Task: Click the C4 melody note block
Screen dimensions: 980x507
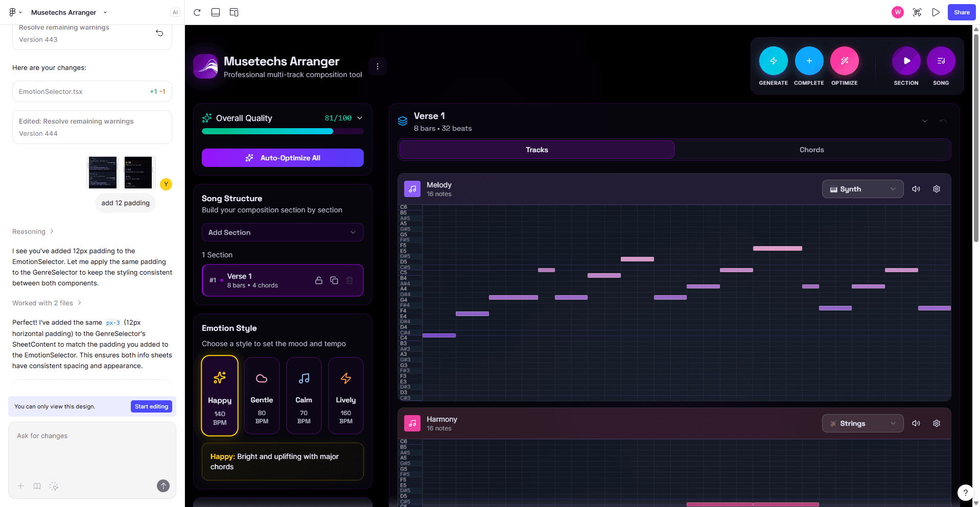Action: coord(439,335)
